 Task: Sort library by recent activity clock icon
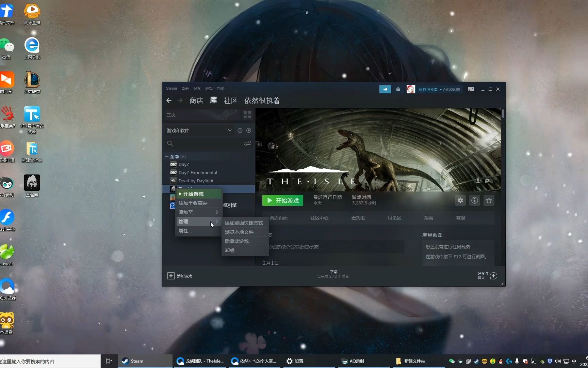pyautogui.click(x=240, y=131)
